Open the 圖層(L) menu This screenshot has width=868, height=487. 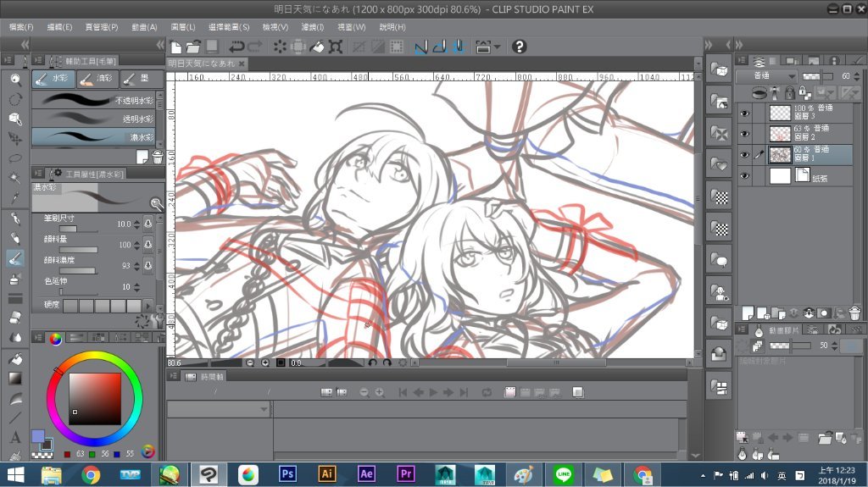click(183, 26)
